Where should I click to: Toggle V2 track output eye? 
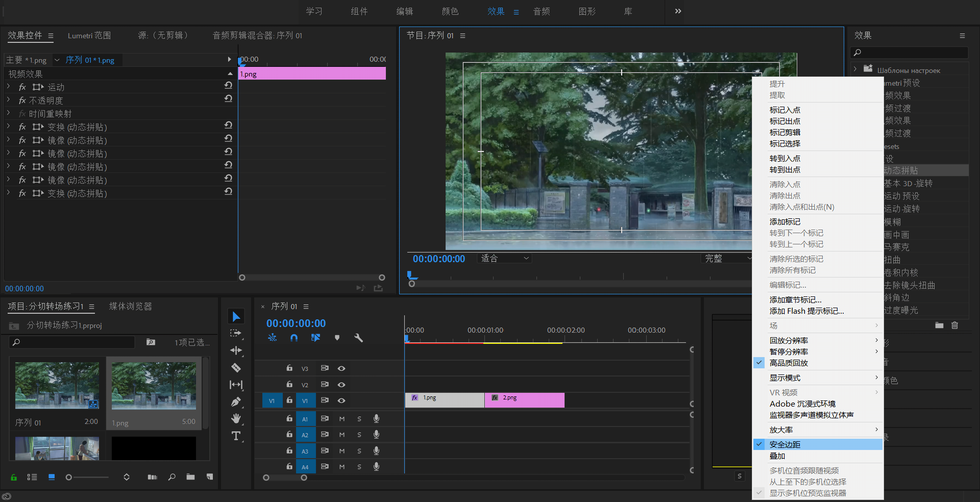(x=341, y=384)
